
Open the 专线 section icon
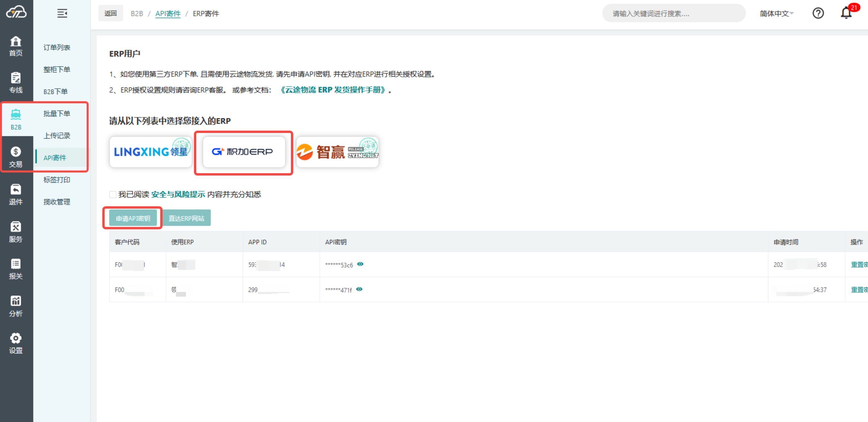15,78
